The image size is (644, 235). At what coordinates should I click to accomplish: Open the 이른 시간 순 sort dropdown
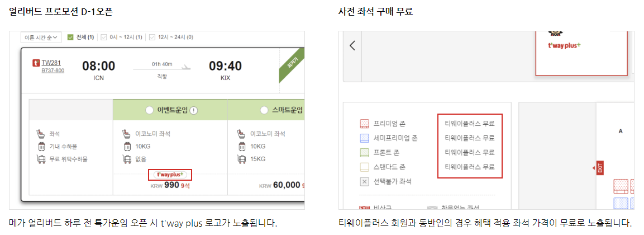tap(41, 37)
